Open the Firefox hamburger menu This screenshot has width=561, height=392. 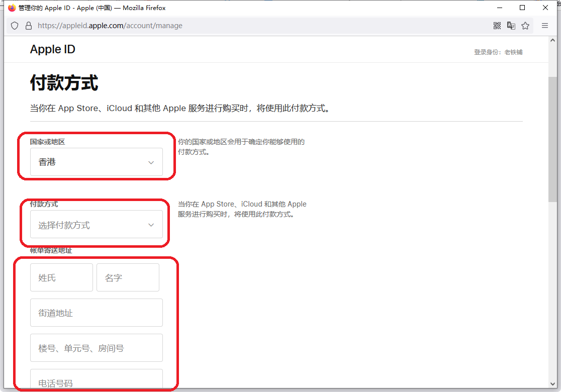(x=545, y=26)
